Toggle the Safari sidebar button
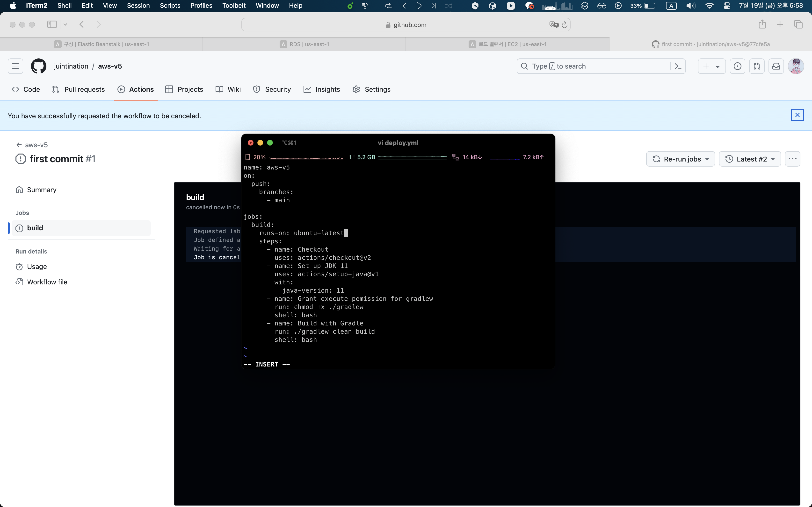 52,24
